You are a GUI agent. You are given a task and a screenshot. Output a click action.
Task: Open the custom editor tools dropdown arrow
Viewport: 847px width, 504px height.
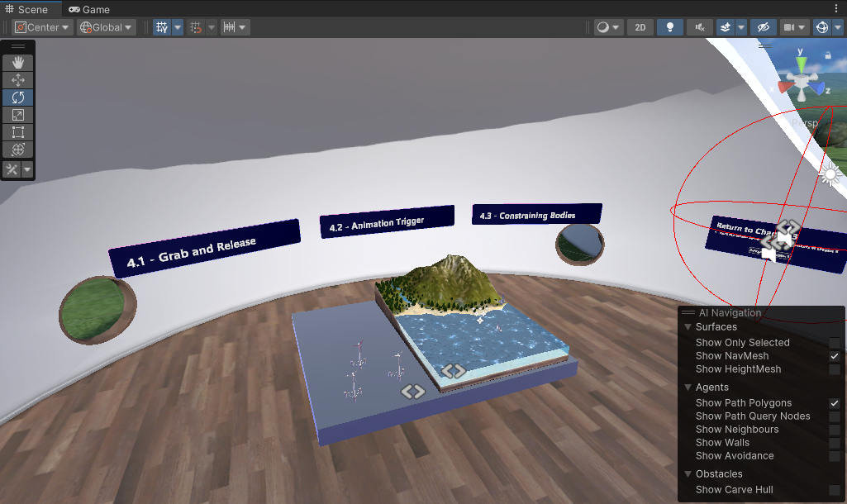[27, 169]
